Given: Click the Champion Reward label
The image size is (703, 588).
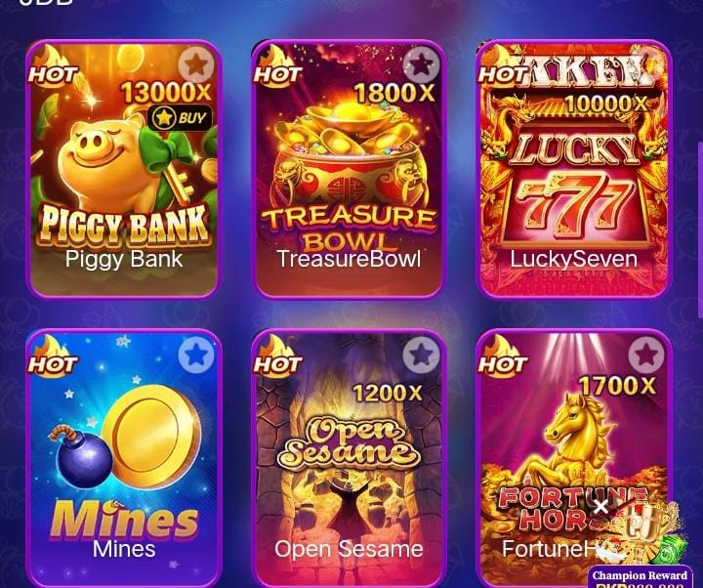Looking at the screenshot, I should [x=640, y=575].
